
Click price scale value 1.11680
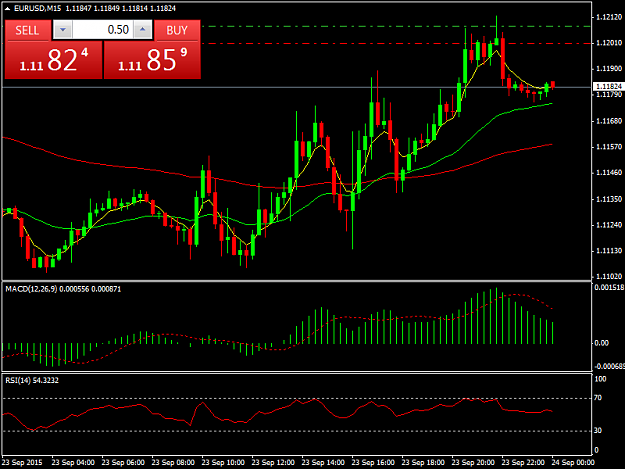coord(609,121)
